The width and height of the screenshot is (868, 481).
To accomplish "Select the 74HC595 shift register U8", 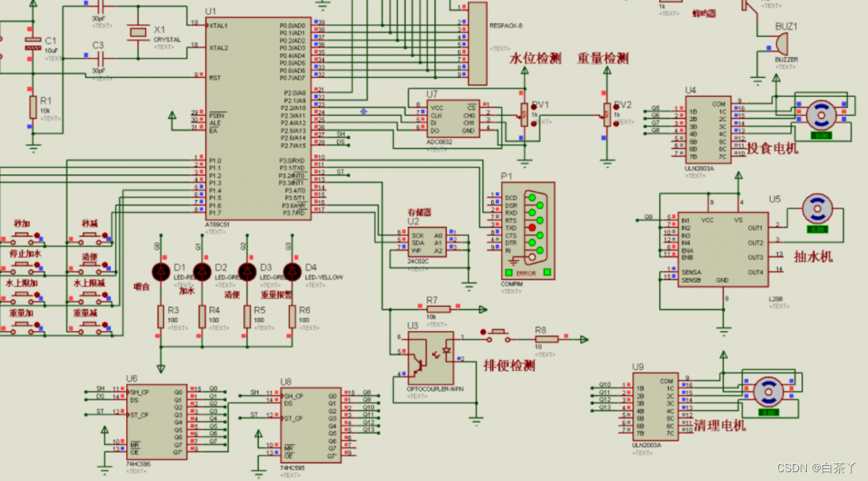I will [x=310, y=425].
